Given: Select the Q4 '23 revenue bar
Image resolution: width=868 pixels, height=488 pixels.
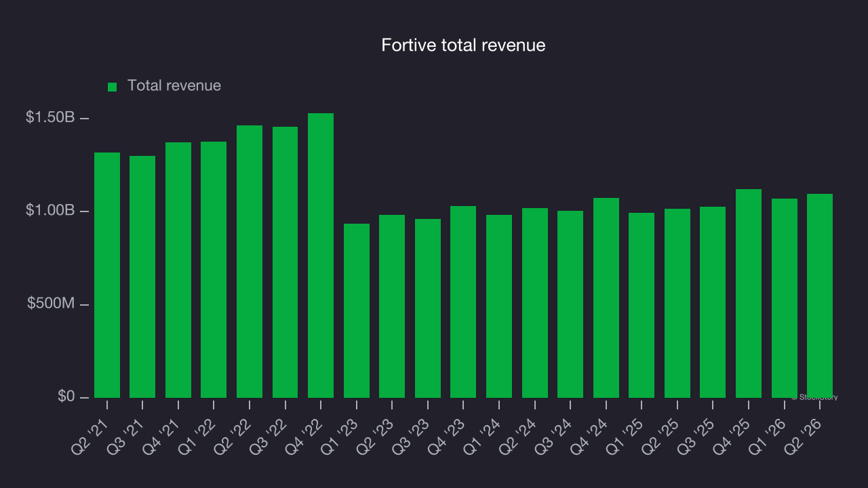Looking at the screenshot, I should pos(463,302).
